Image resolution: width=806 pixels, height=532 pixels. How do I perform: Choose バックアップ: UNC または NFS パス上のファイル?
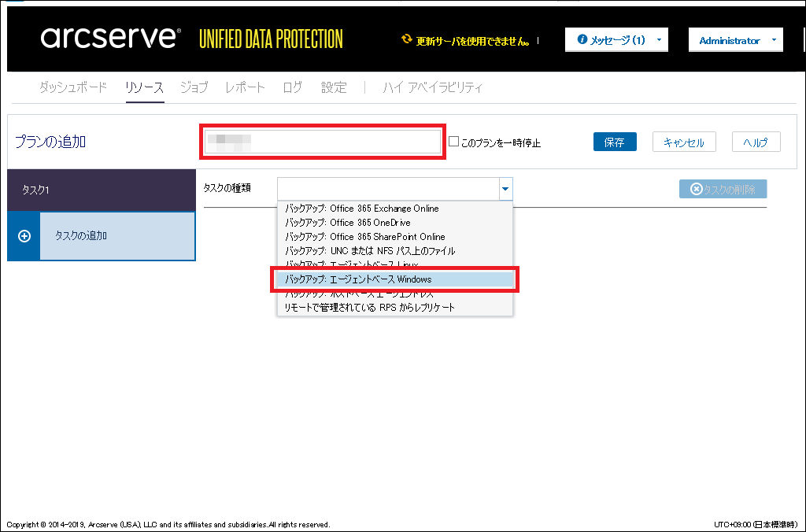395,251
